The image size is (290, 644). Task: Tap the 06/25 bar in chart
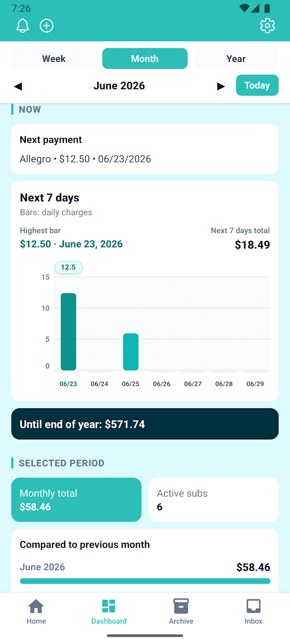tap(130, 352)
